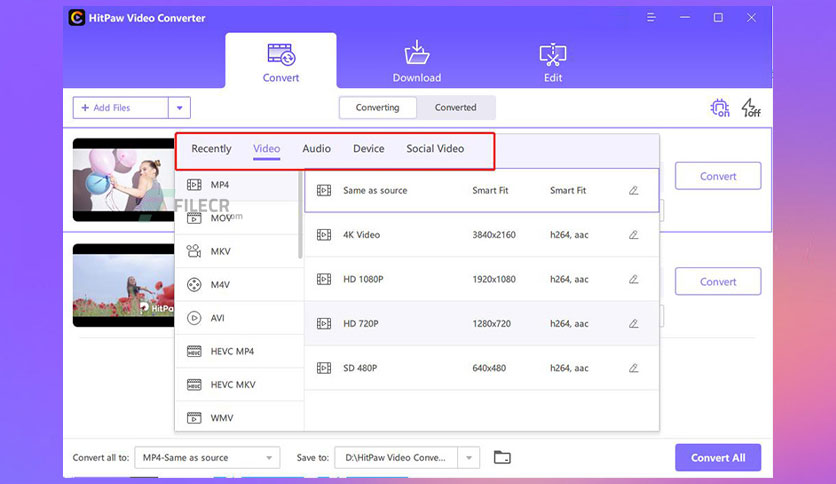Edit the HD 720P preset
Viewport: 836px width, 484px height.
[633, 324]
